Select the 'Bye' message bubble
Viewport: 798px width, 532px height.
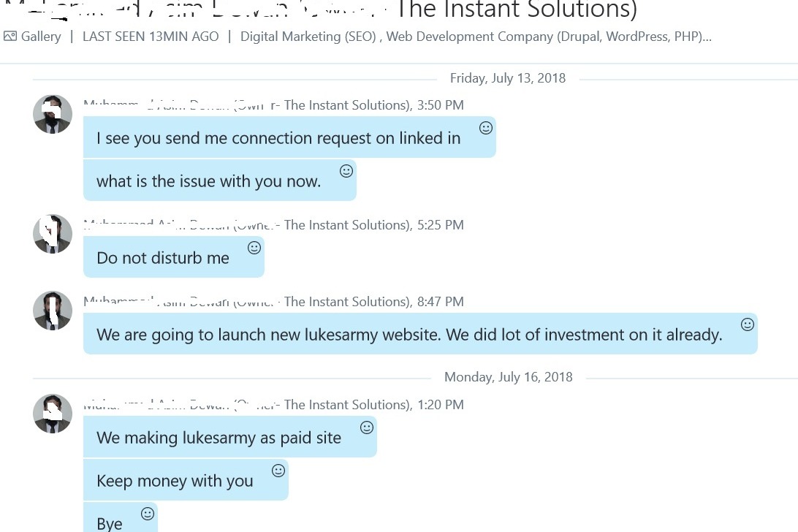point(121,517)
